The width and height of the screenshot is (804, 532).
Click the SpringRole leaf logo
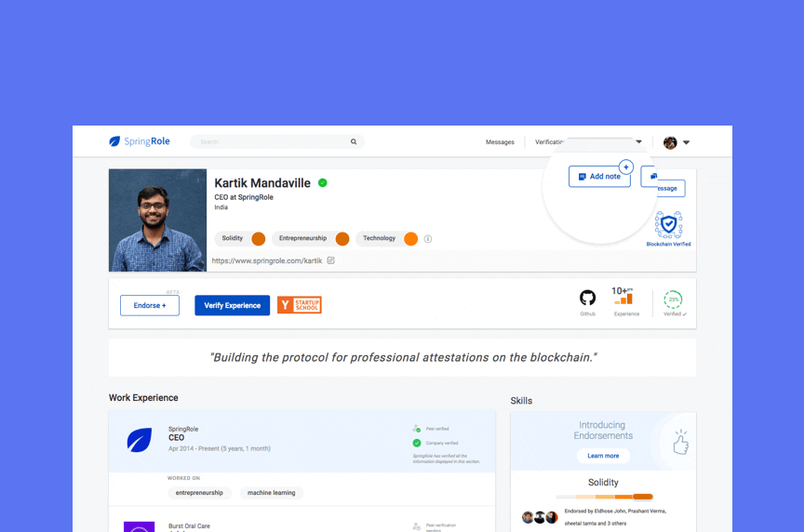(114, 141)
